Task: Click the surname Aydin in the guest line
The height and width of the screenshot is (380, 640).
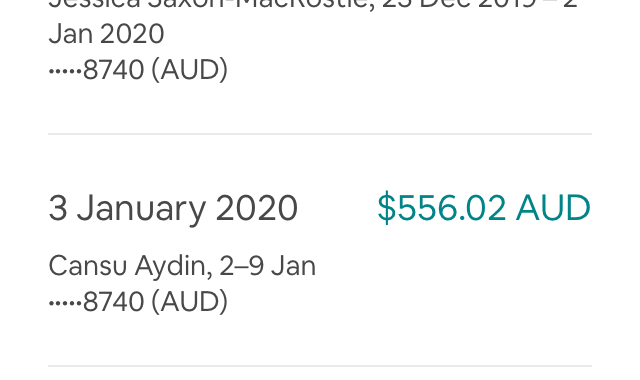Action: click(x=173, y=267)
